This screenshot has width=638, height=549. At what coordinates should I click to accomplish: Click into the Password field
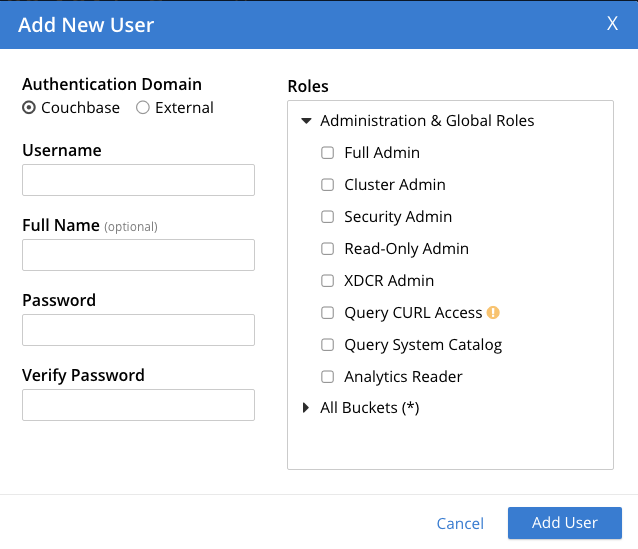coord(138,330)
